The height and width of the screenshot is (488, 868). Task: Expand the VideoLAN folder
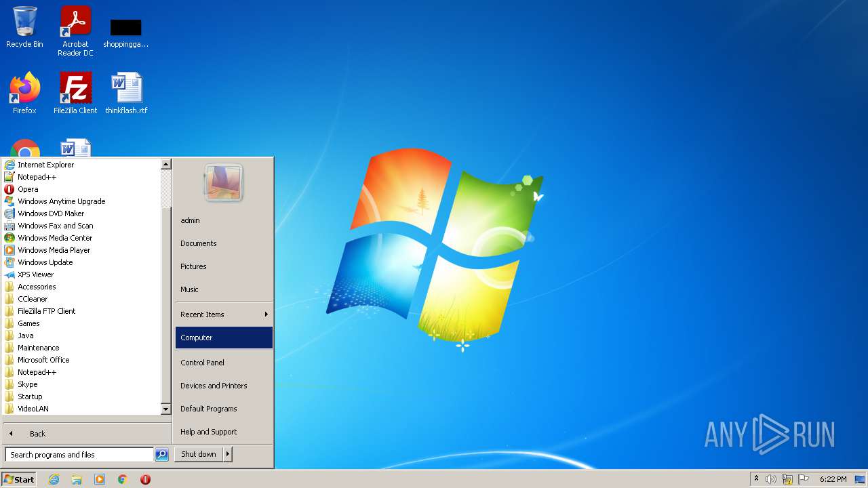coord(81,409)
